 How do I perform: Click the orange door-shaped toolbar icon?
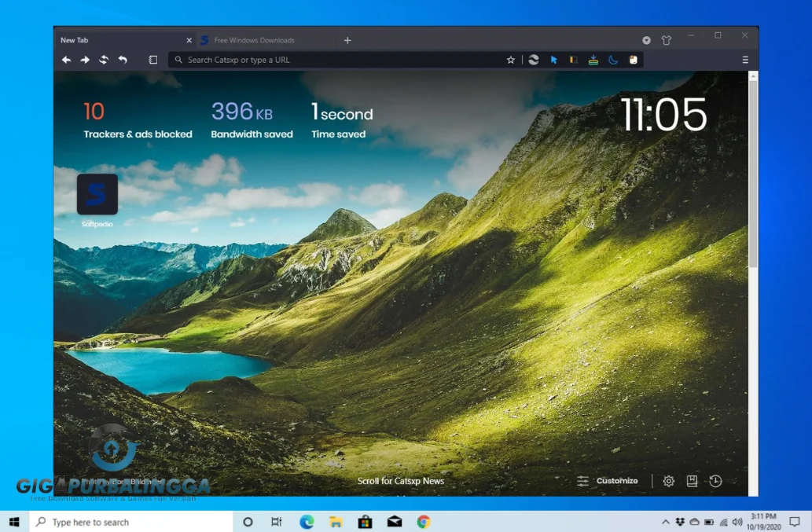pyautogui.click(x=574, y=60)
